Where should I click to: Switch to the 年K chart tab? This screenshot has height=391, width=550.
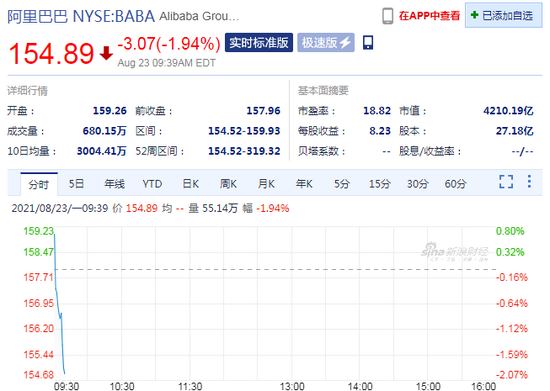(x=304, y=184)
